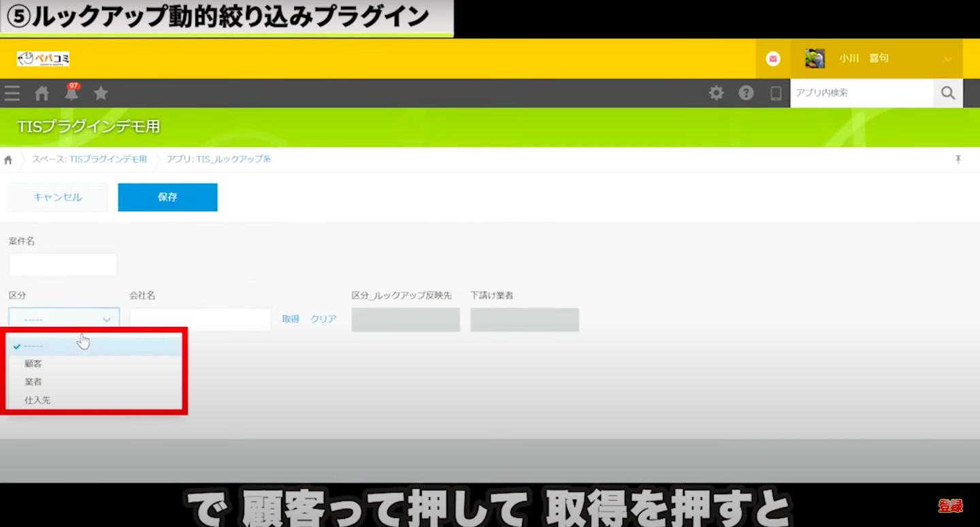Open the 区分 dropdown
This screenshot has width=980, height=527.
(63, 319)
